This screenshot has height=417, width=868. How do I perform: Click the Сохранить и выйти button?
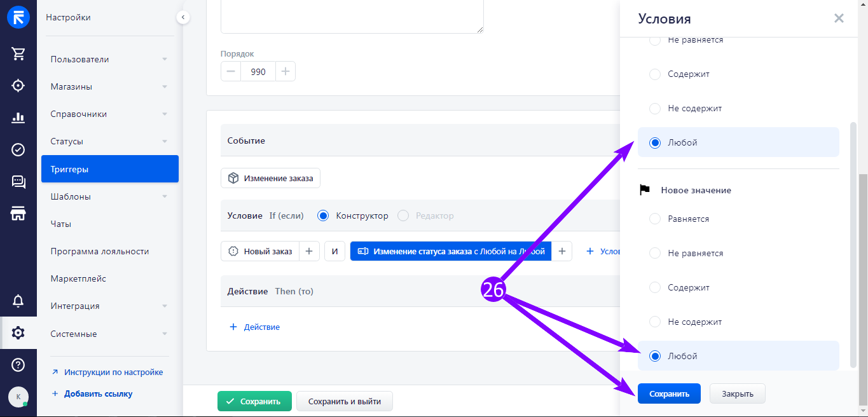345,401
